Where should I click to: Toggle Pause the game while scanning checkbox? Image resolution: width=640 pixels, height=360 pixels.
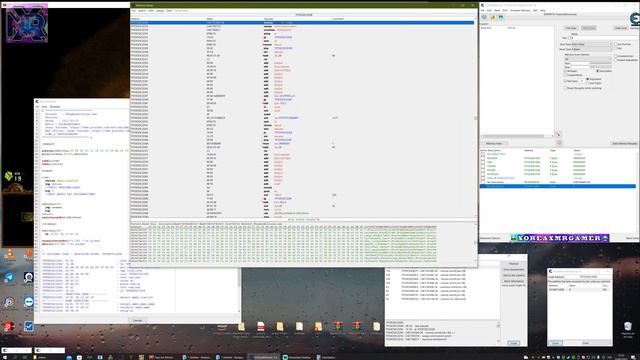coord(566,88)
